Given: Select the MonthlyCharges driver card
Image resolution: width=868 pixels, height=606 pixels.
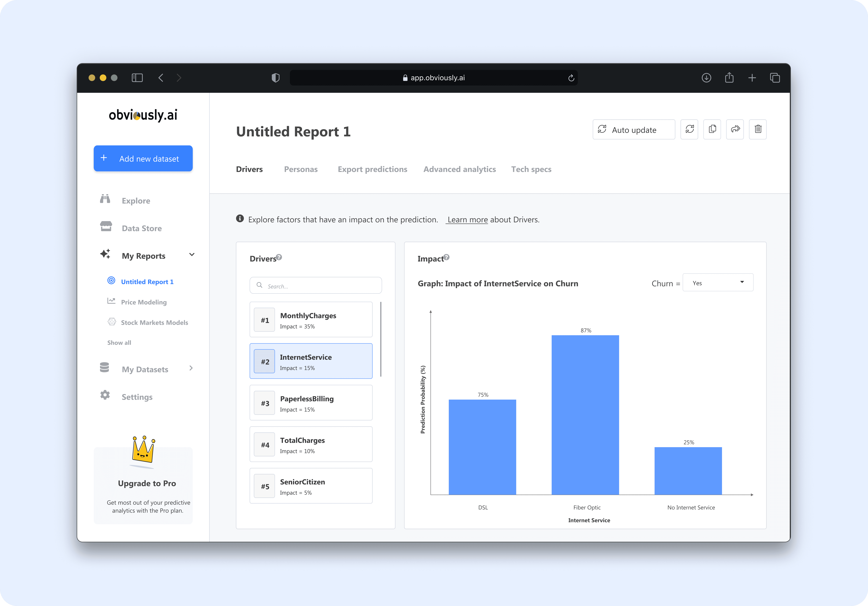Looking at the screenshot, I should coord(311,320).
